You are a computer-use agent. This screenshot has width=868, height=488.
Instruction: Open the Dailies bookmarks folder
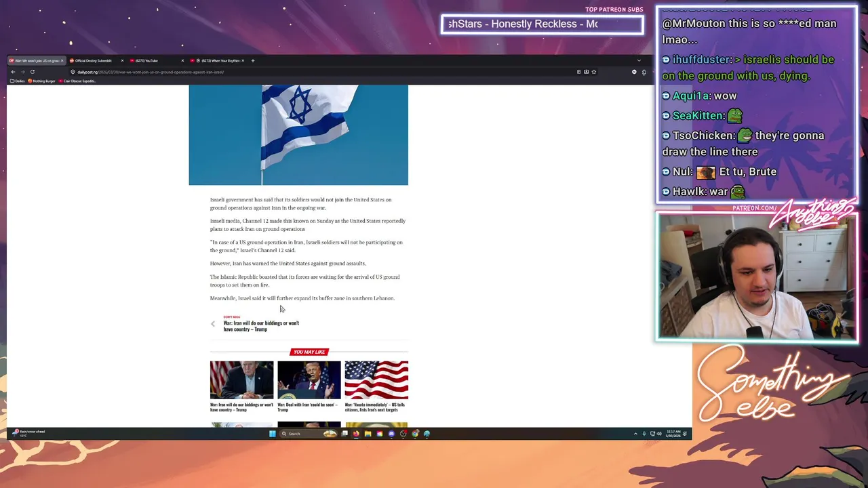coord(17,81)
